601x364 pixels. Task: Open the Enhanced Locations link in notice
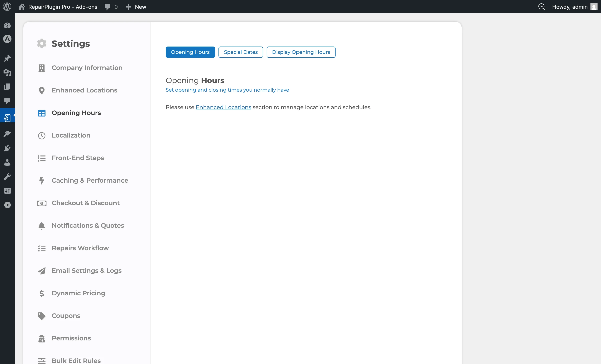pos(223,107)
